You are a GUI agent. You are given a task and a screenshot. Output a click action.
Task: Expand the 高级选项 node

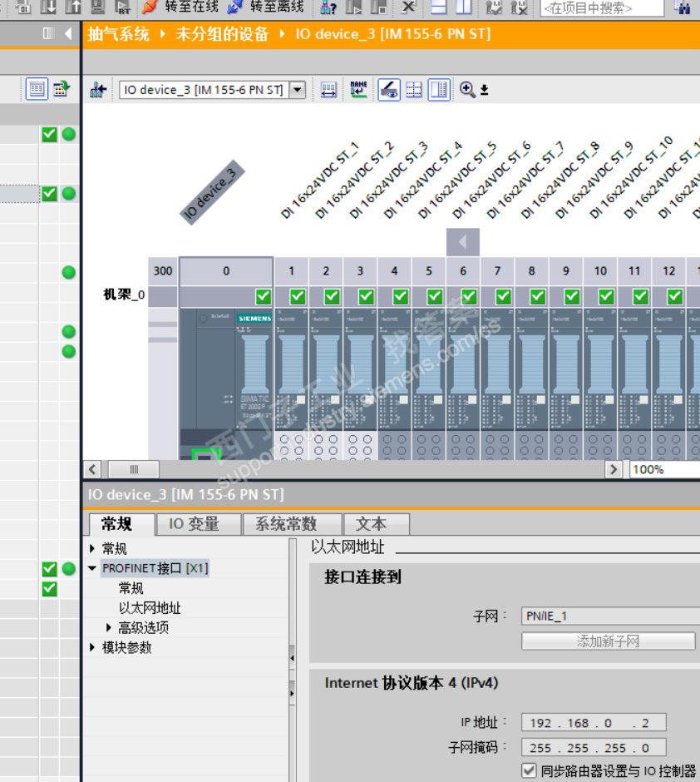(109, 627)
